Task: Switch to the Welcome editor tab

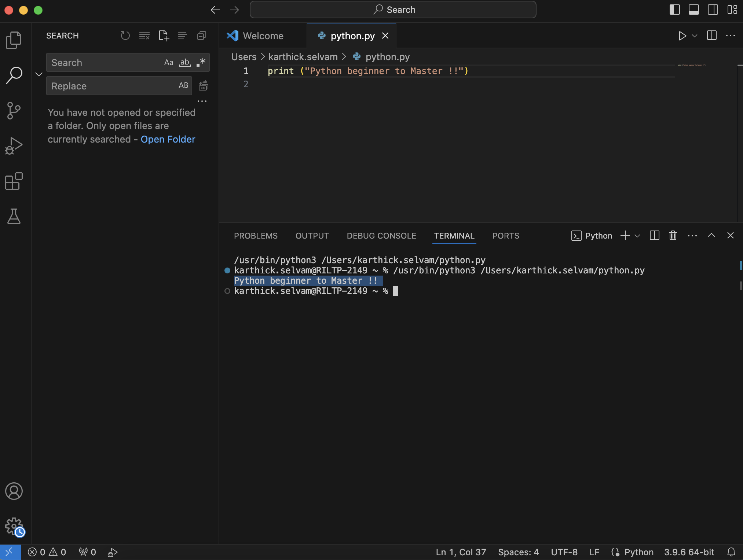Action: pos(263,36)
